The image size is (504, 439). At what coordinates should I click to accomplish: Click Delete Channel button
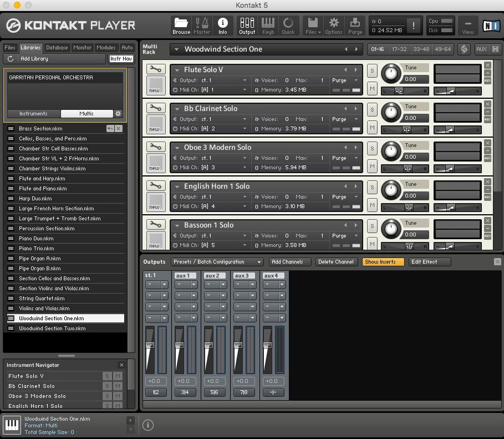click(336, 262)
